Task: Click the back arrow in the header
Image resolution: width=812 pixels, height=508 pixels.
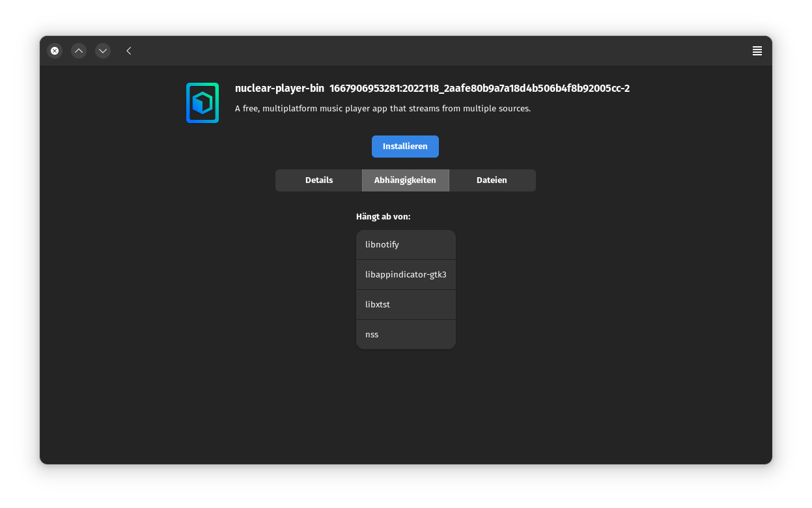Action: pos(129,51)
